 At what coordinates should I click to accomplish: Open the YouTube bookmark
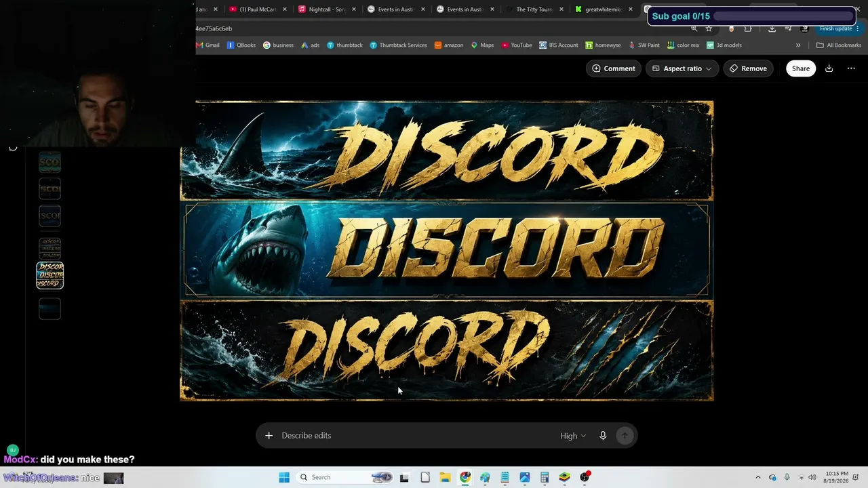(517, 45)
